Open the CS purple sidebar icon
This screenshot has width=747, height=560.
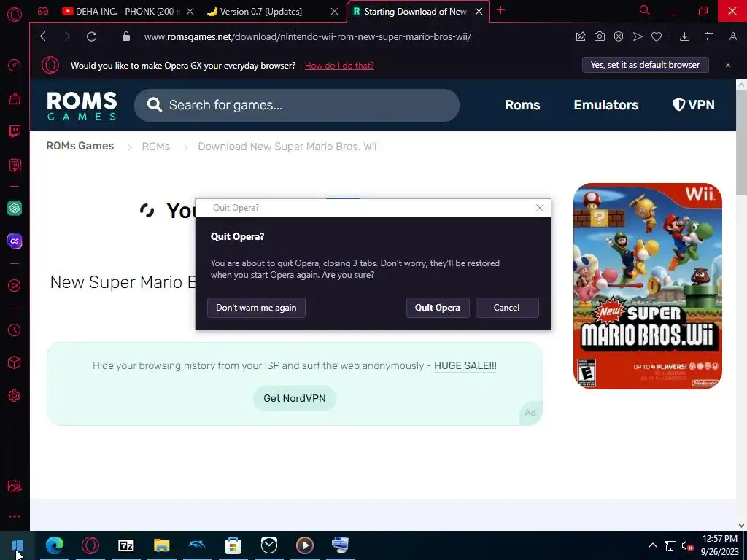click(15, 241)
